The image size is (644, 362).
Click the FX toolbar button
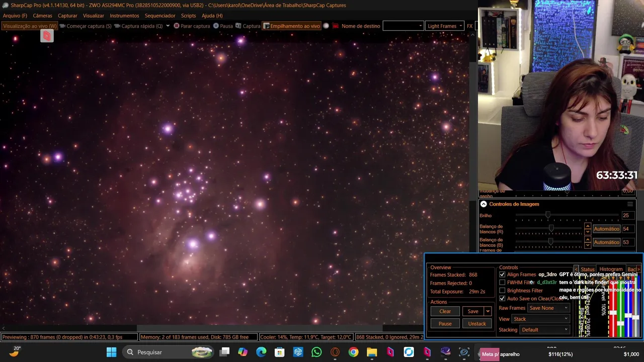469,26
